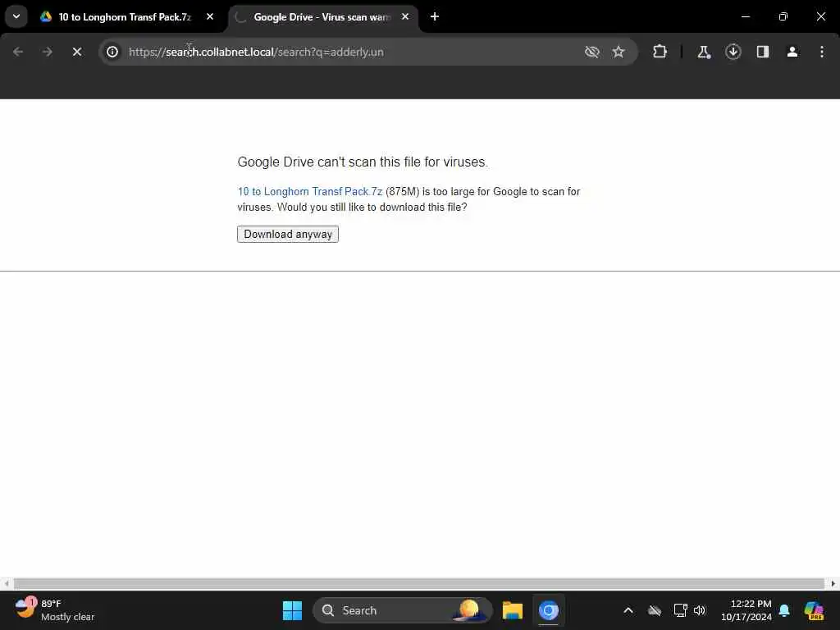Image resolution: width=840 pixels, height=630 pixels.
Task: Bookmark this page with the star icon
Action: (x=619, y=52)
